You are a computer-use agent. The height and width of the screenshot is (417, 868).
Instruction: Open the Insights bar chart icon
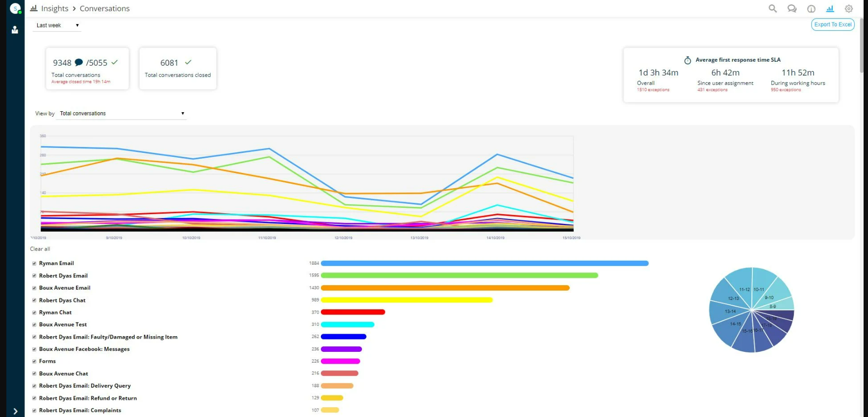(x=830, y=8)
